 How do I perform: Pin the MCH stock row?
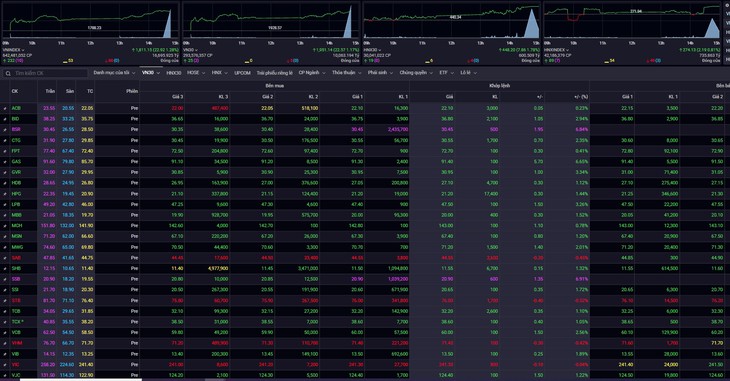click(x=5, y=226)
